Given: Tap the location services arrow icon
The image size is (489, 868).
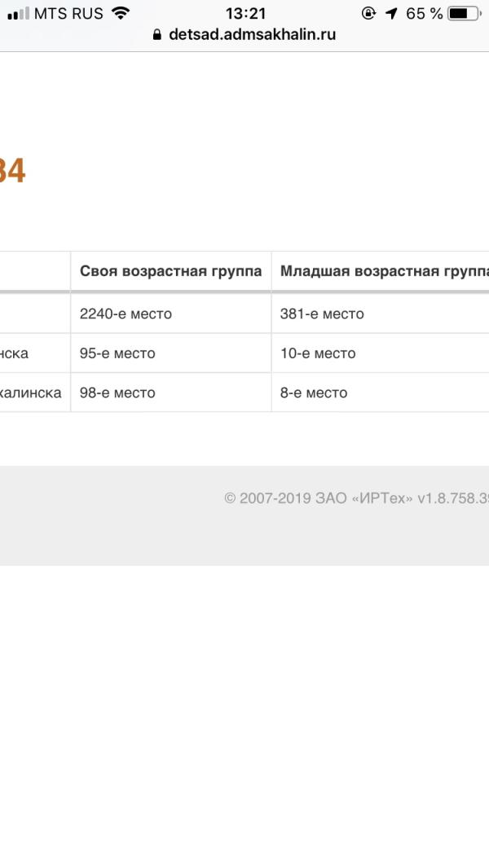Looking at the screenshot, I should point(391,13).
